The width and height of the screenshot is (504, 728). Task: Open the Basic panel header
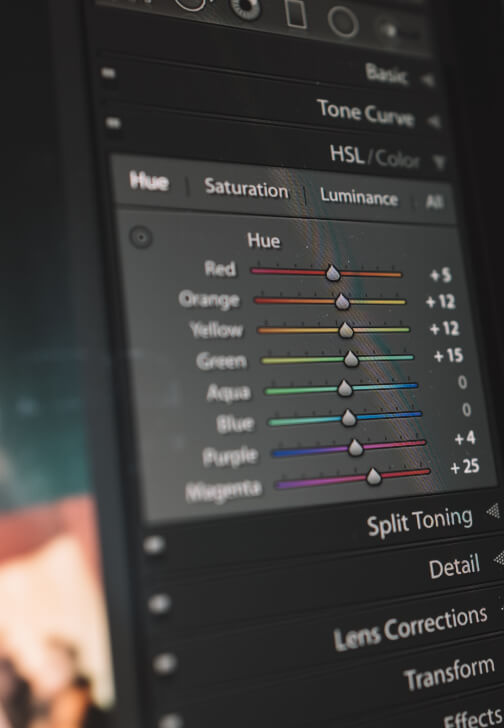coord(387,74)
